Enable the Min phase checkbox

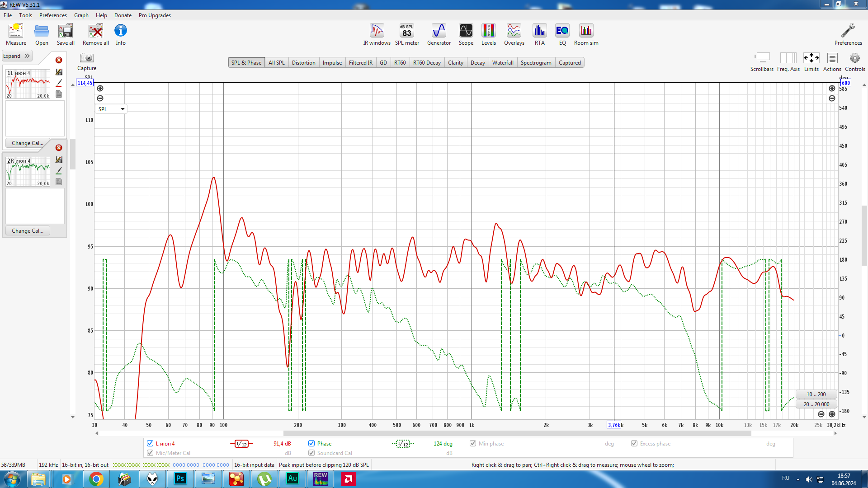[473, 443]
